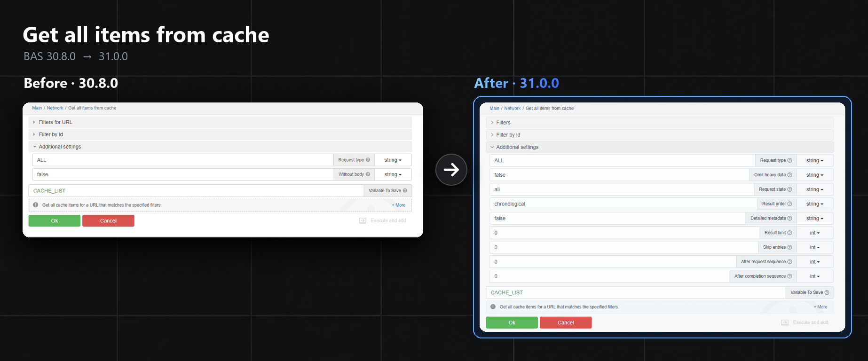Click Main breadcrumb in Before panel

37,108
